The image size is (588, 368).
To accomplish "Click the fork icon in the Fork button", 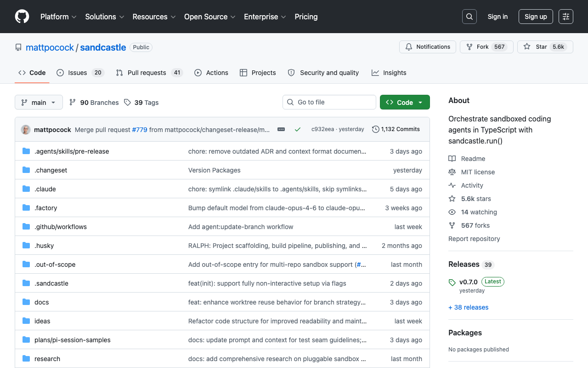I will tap(469, 47).
